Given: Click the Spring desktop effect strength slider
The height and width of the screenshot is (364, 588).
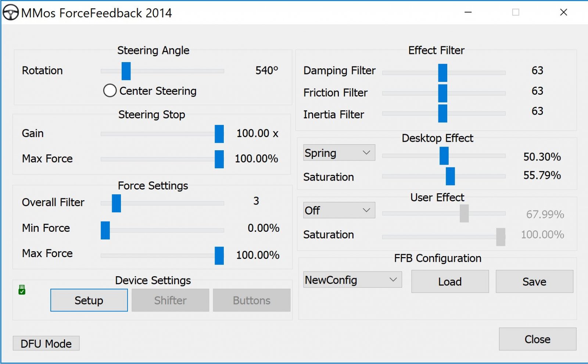Looking at the screenshot, I should coord(444,156).
